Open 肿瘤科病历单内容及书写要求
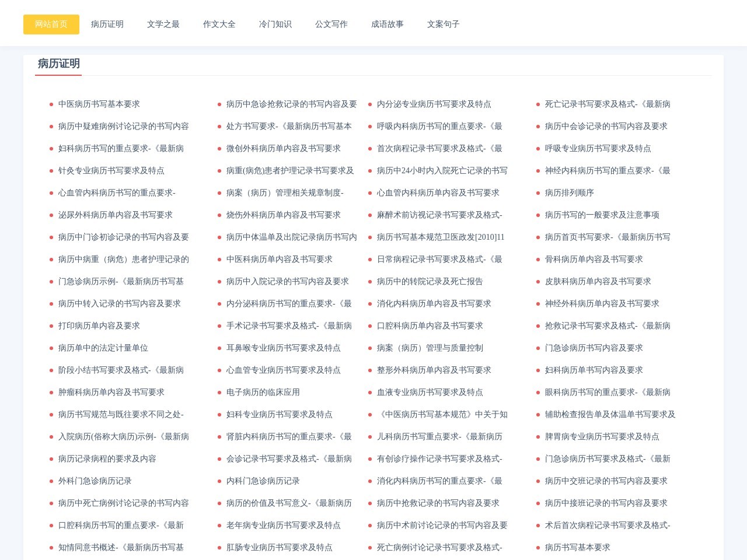The height and width of the screenshot is (560, 747). tap(111, 393)
